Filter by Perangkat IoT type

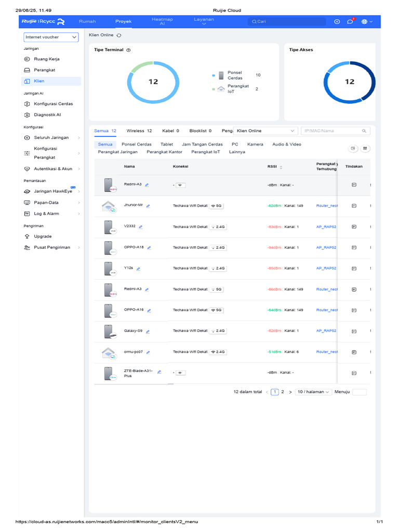[206, 152]
